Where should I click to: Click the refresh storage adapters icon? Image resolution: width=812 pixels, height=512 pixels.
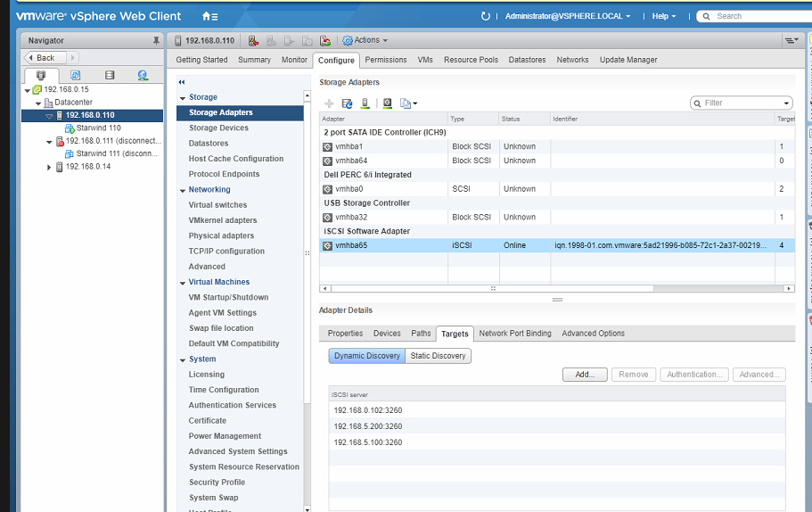[347, 103]
